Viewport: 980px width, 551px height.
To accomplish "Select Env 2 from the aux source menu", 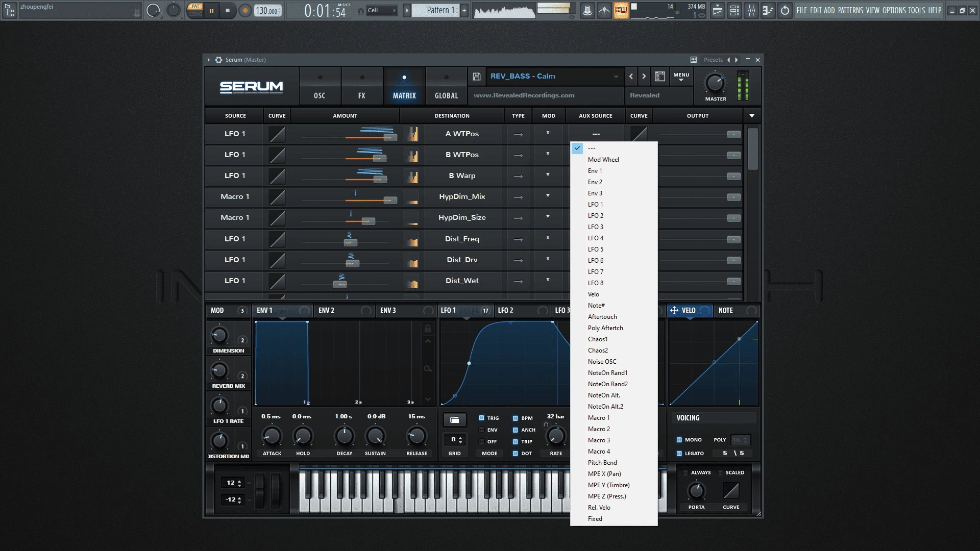I will 614,182.
